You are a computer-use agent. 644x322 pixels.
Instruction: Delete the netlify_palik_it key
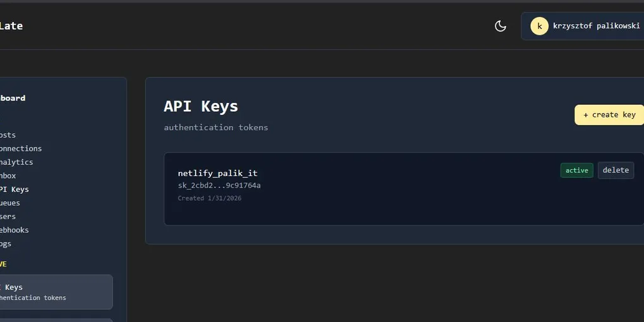coord(616,170)
